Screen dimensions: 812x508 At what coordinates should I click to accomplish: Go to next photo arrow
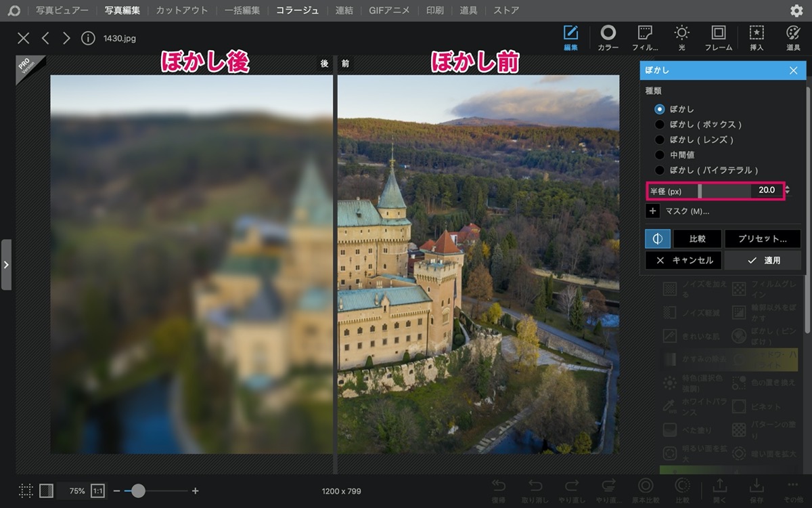[66, 38]
